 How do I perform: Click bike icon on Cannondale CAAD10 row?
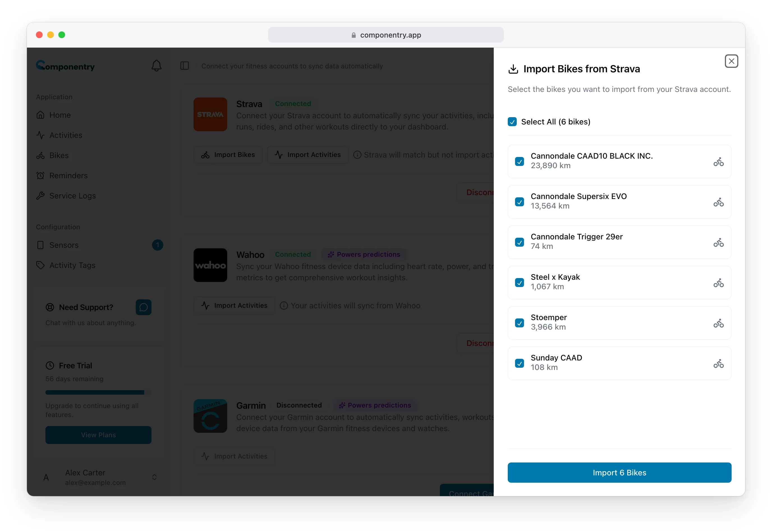pos(718,162)
